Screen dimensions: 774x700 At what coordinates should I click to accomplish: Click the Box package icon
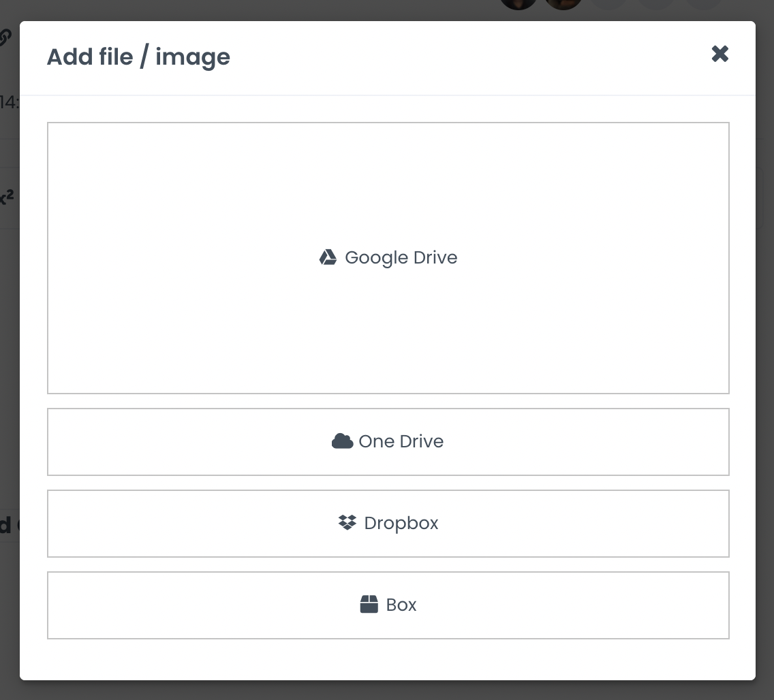(x=369, y=605)
